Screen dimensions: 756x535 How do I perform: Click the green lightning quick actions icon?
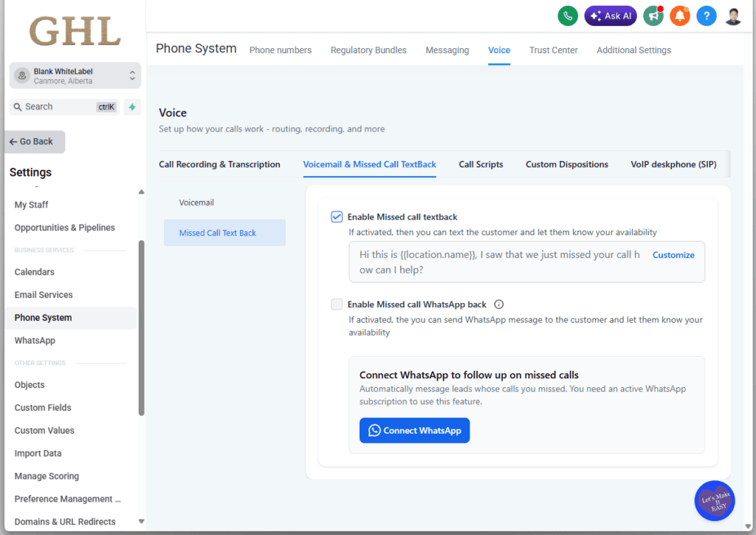pyautogui.click(x=132, y=106)
